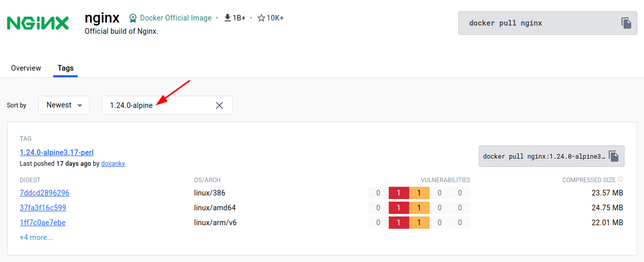Click the linux/amd64 architecture text
The width and height of the screenshot is (644, 262).
click(215, 208)
